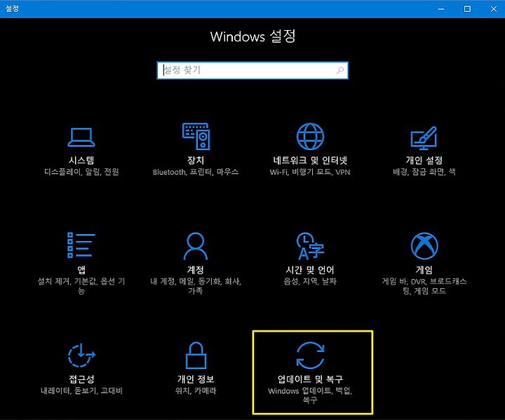Click the 앱 title text

point(81,269)
